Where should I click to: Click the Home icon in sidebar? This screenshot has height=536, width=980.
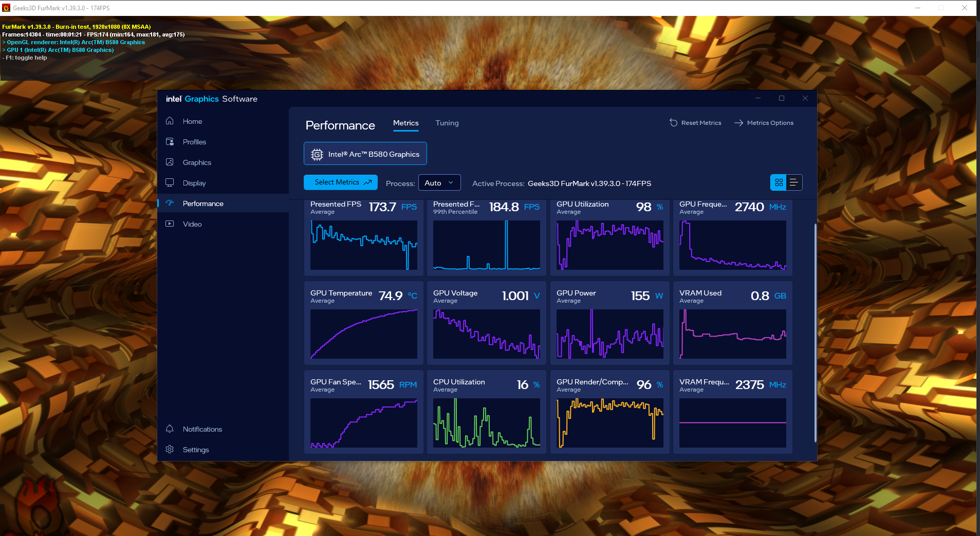point(170,121)
